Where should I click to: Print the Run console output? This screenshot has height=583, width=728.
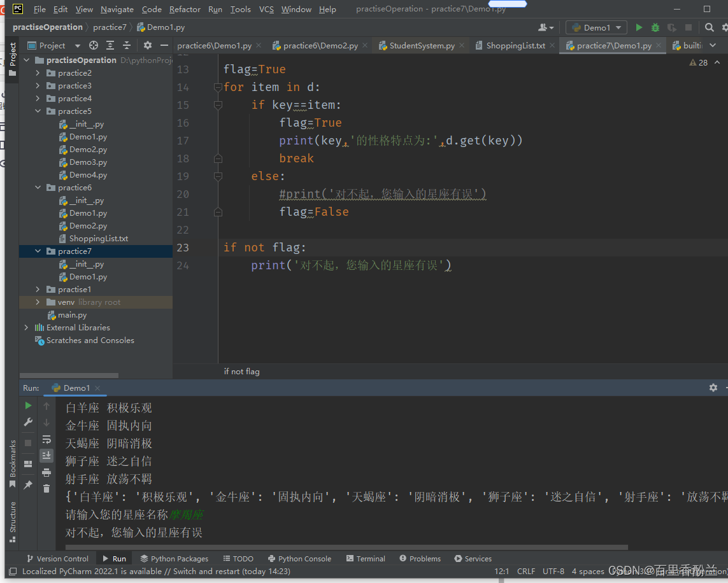coord(46,473)
